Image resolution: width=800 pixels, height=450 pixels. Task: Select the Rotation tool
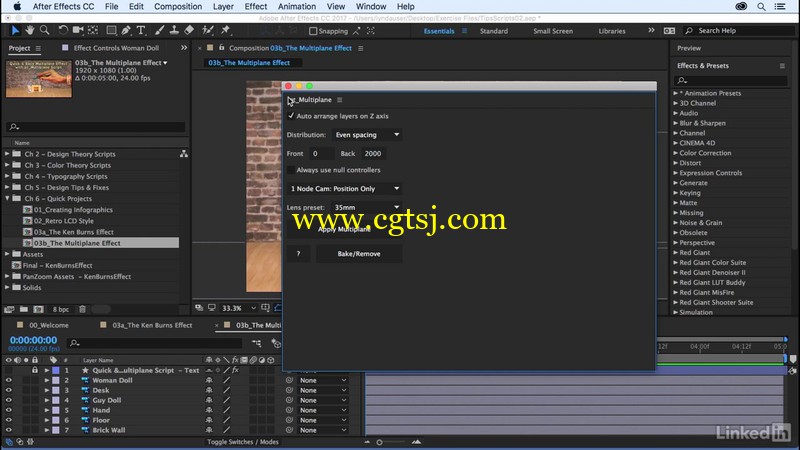(63, 31)
